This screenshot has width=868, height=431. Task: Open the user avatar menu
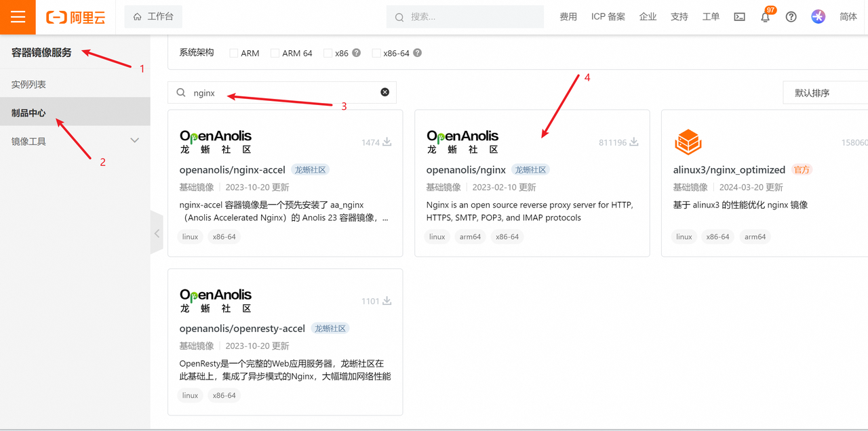[818, 17]
